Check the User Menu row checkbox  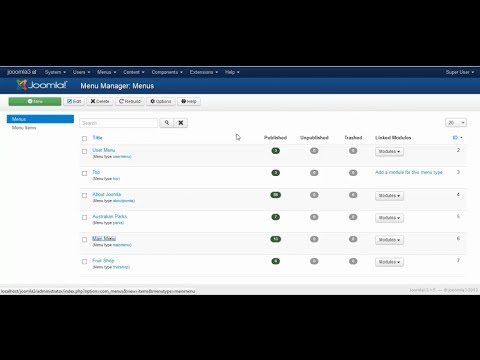(x=84, y=151)
